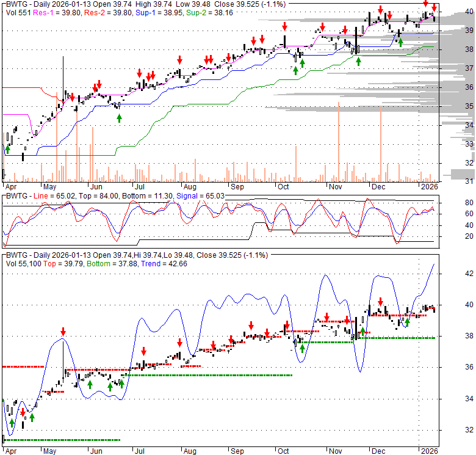Click the Sup-2 = 38.16 support label
476x455 pixels.
pyautogui.click(x=201, y=12)
